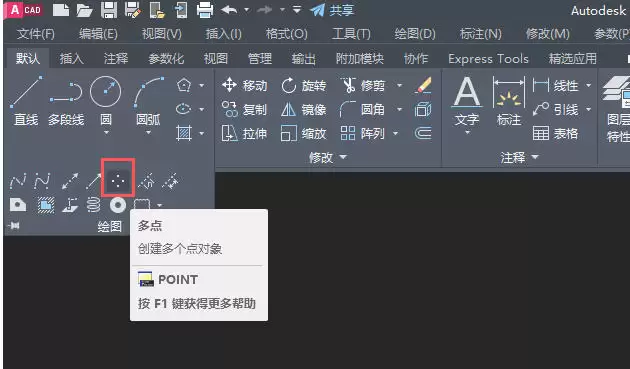Click the 3D polyline icon
630x369 pixels.
point(70,205)
